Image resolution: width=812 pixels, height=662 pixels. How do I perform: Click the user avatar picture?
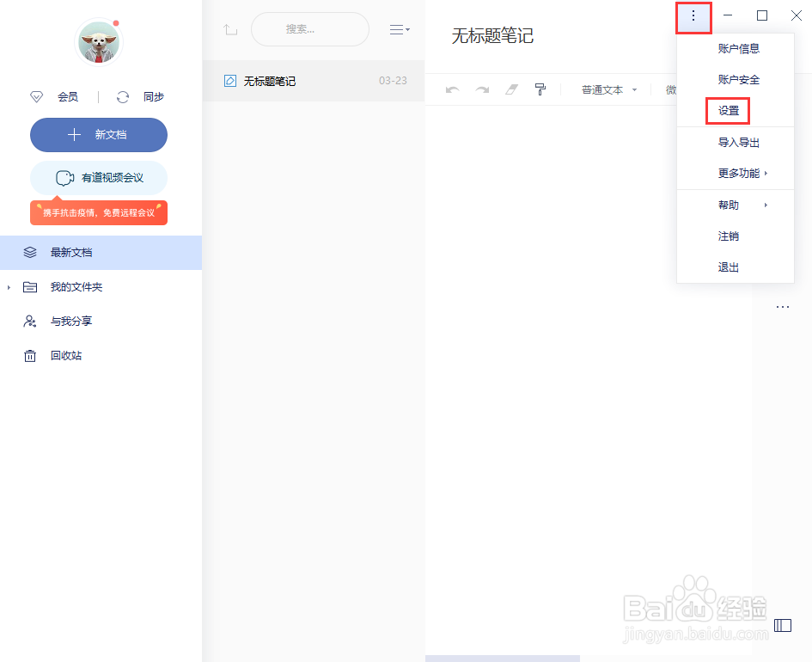[x=99, y=42]
